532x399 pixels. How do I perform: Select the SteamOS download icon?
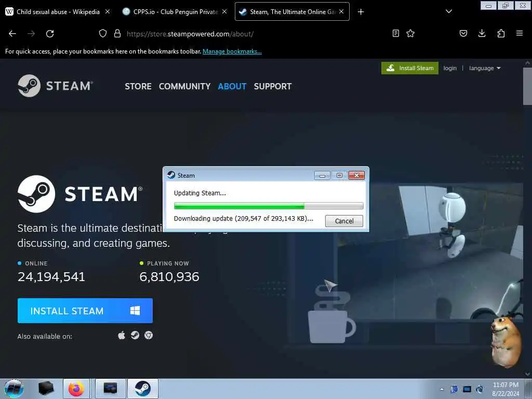[135, 335]
